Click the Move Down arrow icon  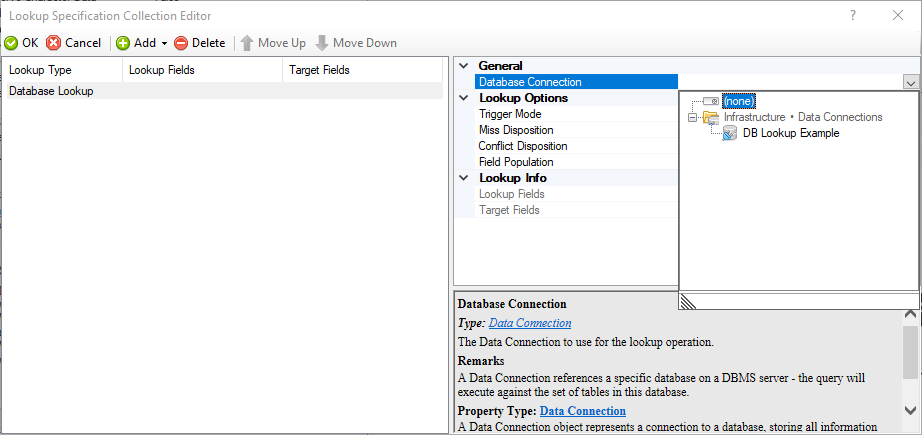(322, 43)
